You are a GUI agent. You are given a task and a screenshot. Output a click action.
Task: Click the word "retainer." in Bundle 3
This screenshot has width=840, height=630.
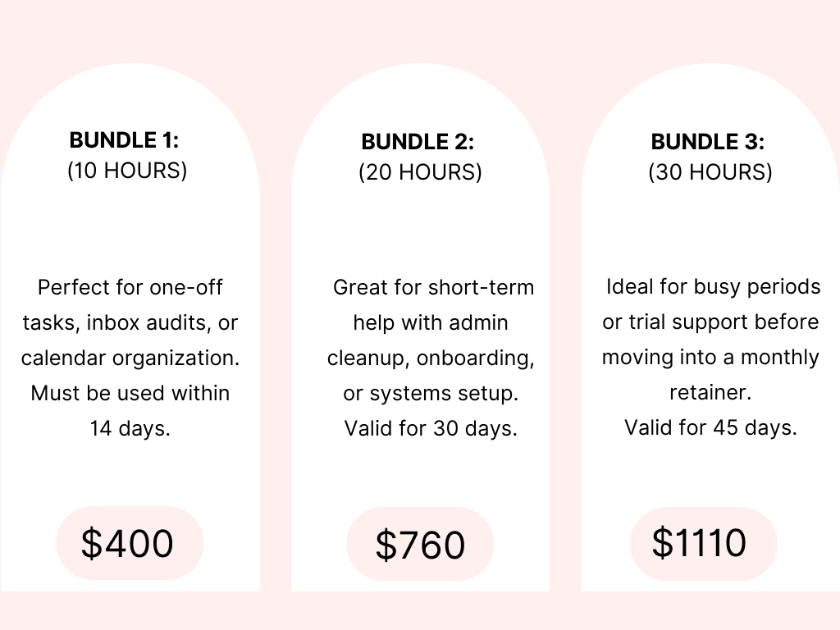(x=710, y=393)
